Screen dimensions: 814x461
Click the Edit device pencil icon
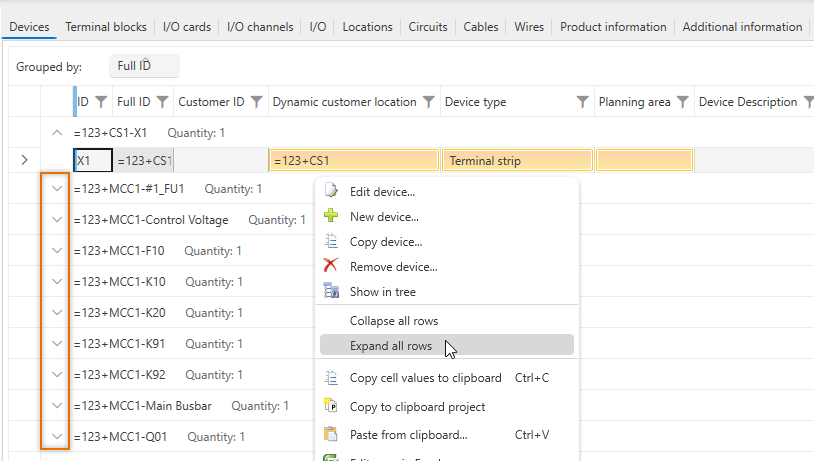[x=331, y=191]
